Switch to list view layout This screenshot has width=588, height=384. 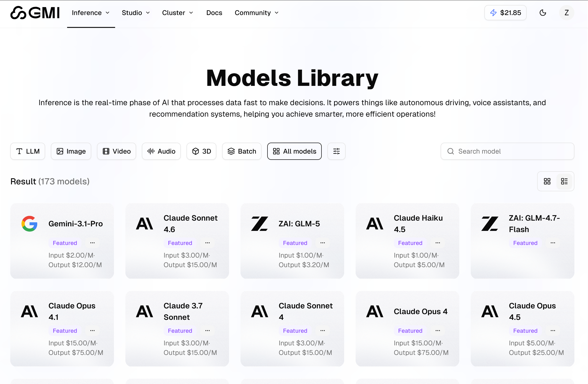(565, 181)
